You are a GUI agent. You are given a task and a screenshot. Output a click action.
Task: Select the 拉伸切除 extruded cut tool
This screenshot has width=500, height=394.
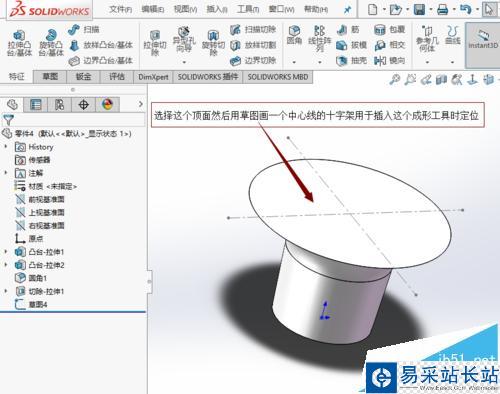click(x=155, y=43)
